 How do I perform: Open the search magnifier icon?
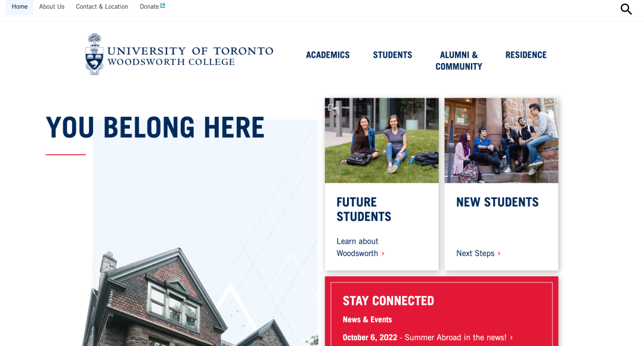626,9
